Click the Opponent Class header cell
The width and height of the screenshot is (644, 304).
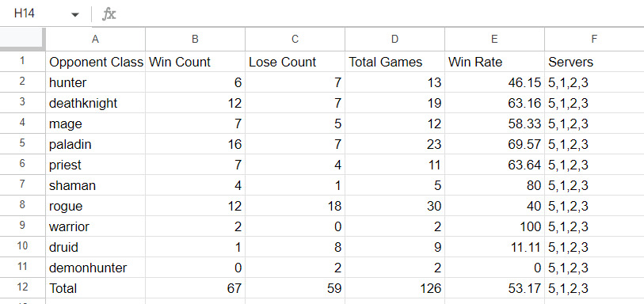click(95, 62)
